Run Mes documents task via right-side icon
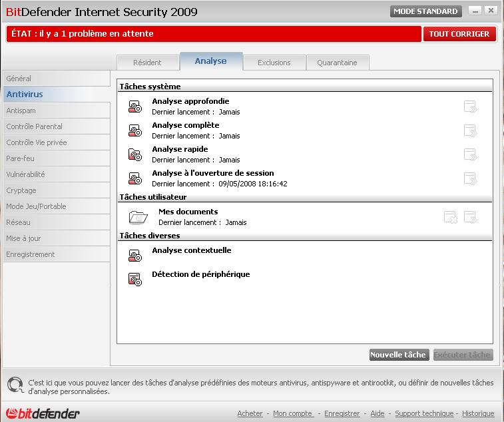Viewport: 504px width, 422px height. (x=470, y=217)
